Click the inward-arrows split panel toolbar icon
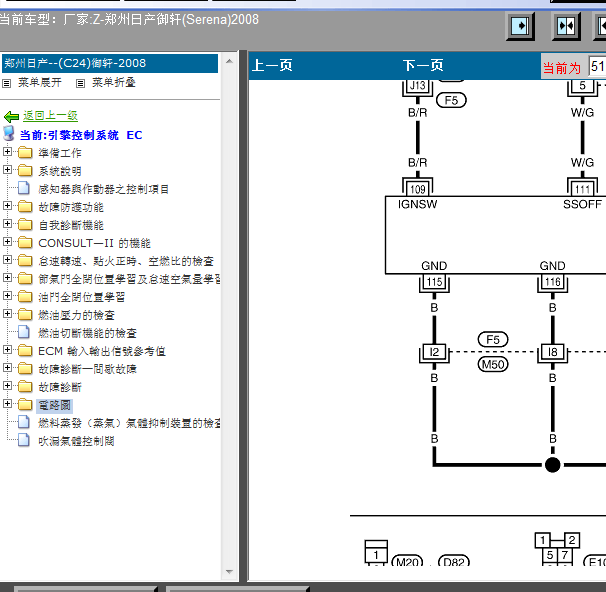This screenshot has width=606, height=592. coord(566,26)
